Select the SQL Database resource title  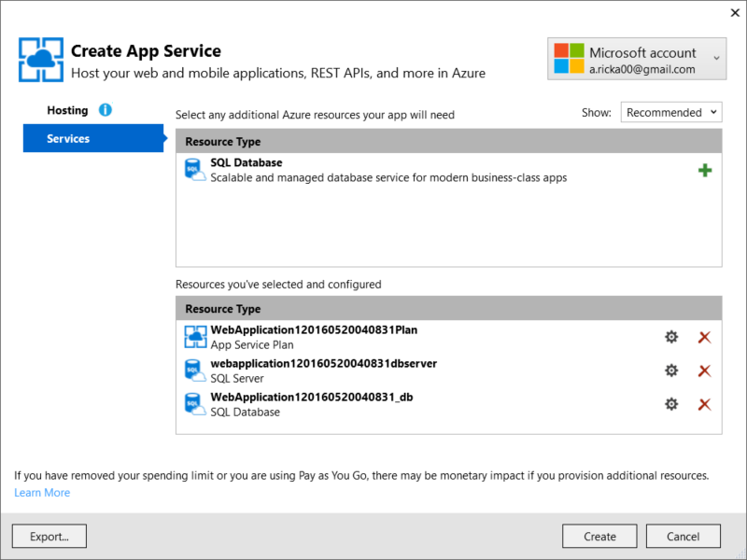pyautogui.click(x=247, y=162)
